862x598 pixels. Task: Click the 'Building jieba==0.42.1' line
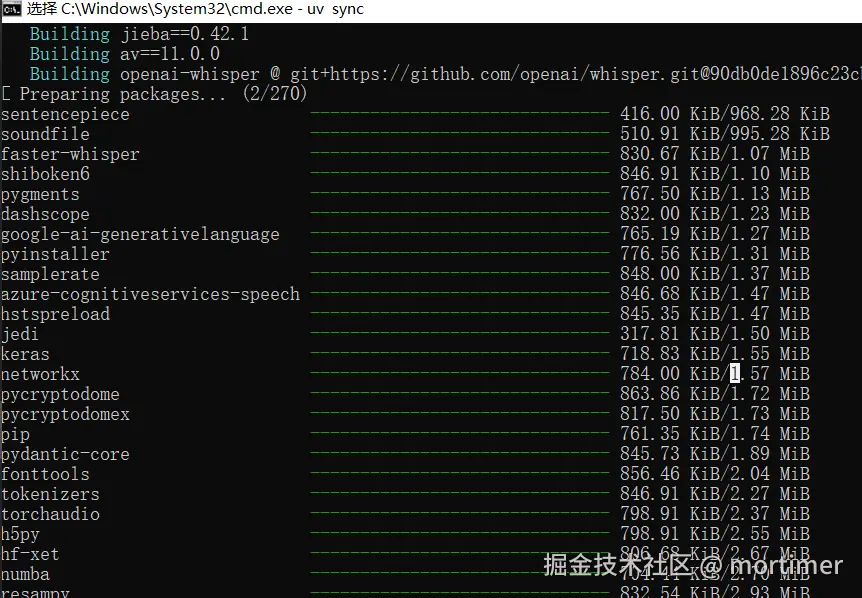coord(139,34)
